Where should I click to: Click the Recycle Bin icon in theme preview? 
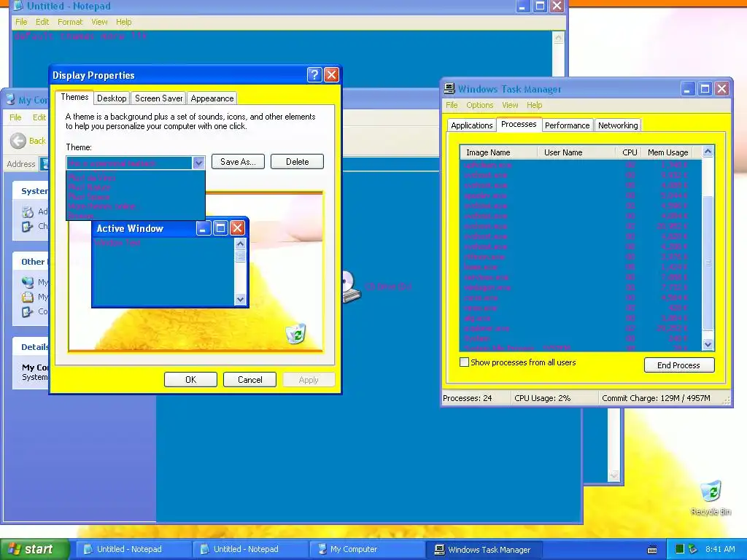click(296, 332)
